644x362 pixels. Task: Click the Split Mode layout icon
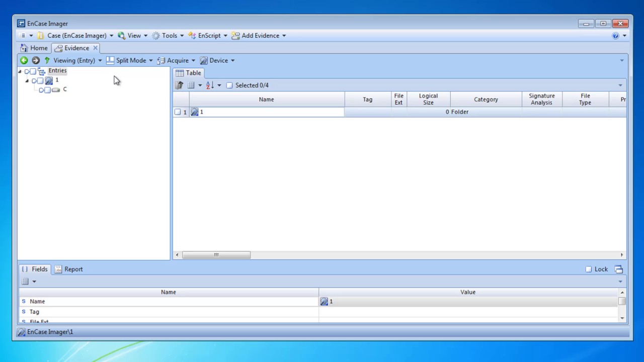(110, 60)
